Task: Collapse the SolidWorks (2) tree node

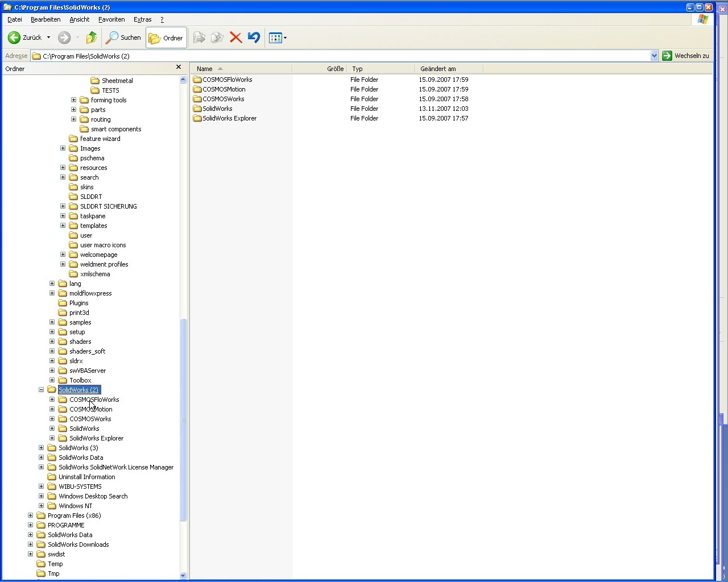Action: [x=41, y=390]
